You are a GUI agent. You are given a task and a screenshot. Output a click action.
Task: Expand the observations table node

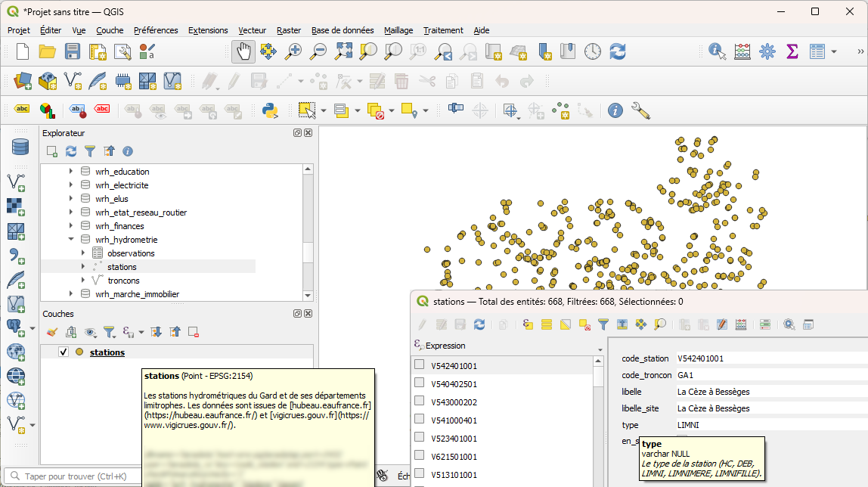(x=83, y=253)
